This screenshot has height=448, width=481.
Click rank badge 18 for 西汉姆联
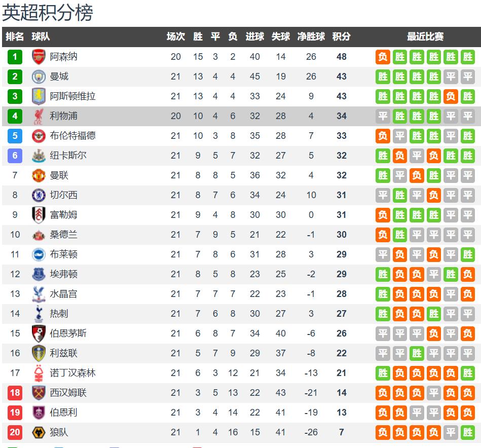(15, 393)
